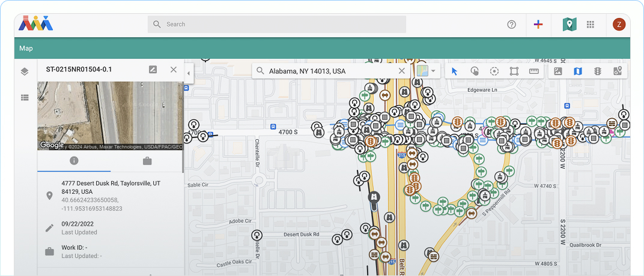Click the top Search field
Image resolution: width=644 pixels, height=276 pixels.
pos(277,24)
